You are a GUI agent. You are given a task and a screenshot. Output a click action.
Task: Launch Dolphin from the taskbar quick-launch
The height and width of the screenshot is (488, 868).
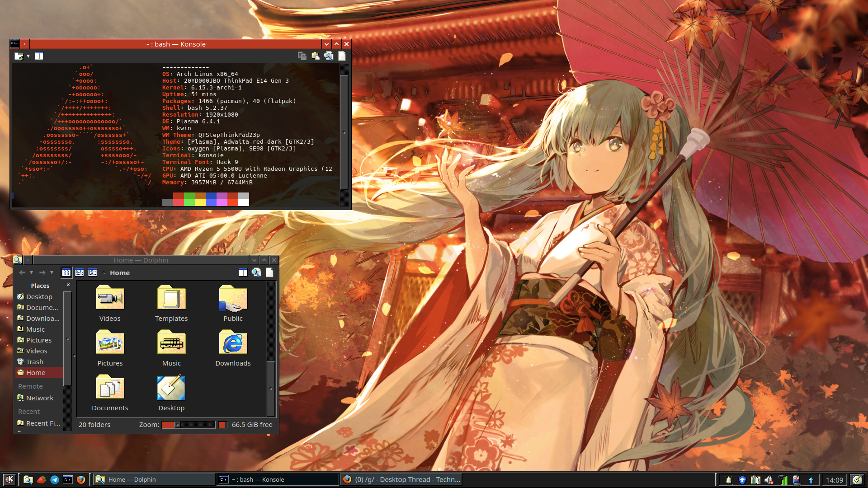[28, 479]
